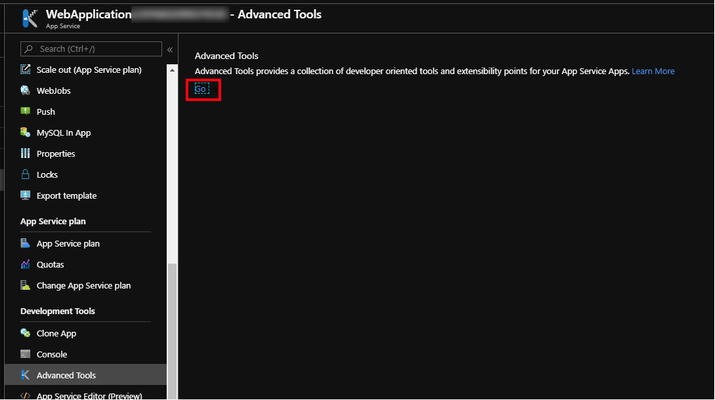Focus the Search (Ctrl+/) field
Viewport: 715px width, 400px height.
click(91, 49)
